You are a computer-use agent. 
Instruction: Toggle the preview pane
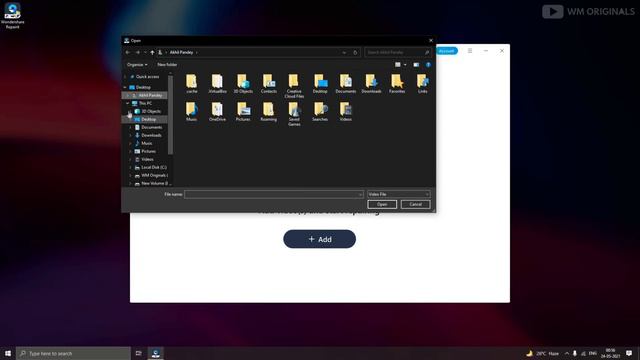pyautogui.click(x=416, y=64)
